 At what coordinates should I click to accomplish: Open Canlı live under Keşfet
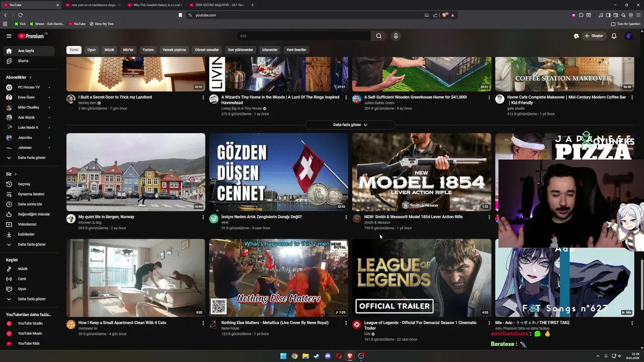pyautogui.click(x=28, y=279)
